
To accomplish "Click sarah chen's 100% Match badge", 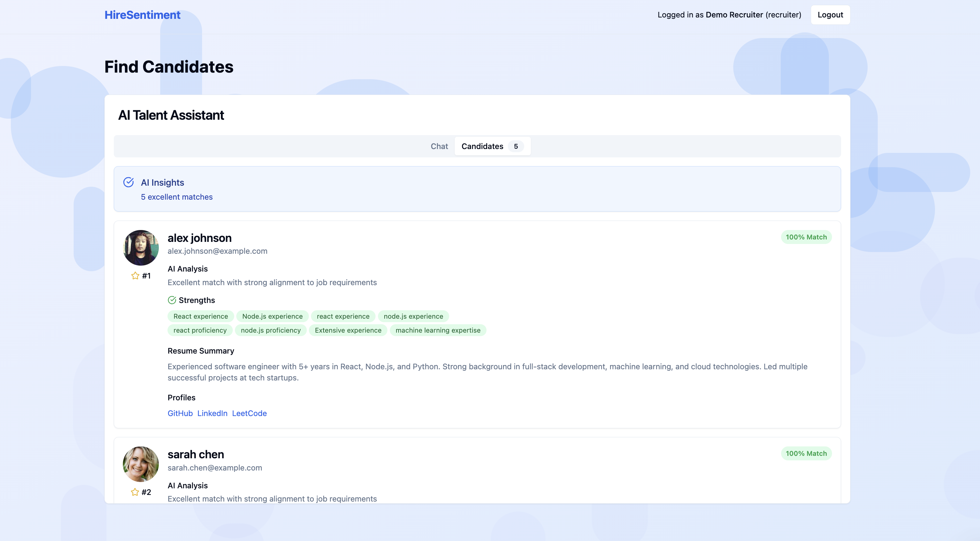I will point(806,453).
